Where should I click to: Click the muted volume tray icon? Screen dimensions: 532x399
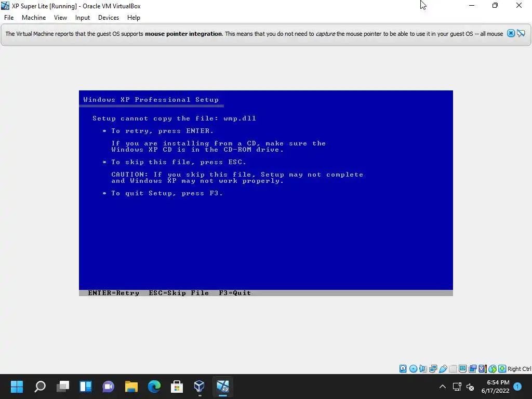(470, 387)
